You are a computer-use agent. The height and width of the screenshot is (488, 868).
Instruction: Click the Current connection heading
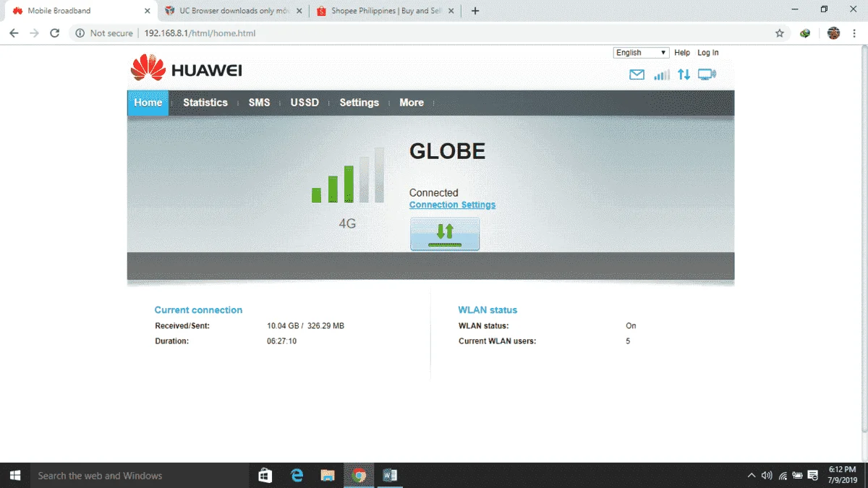(198, 310)
